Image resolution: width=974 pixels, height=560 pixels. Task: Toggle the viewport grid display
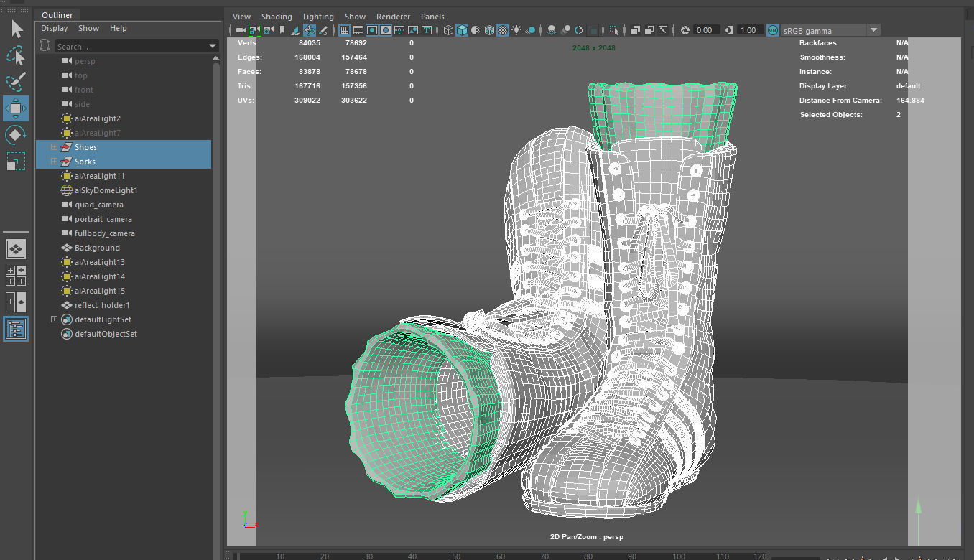coord(345,30)
